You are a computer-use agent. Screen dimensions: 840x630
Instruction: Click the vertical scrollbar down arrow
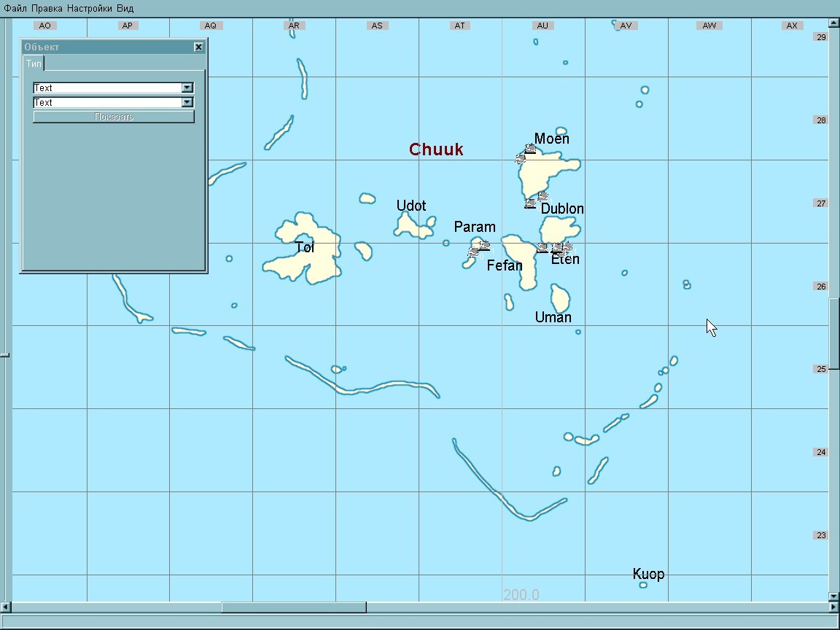(x=833, y=596)
